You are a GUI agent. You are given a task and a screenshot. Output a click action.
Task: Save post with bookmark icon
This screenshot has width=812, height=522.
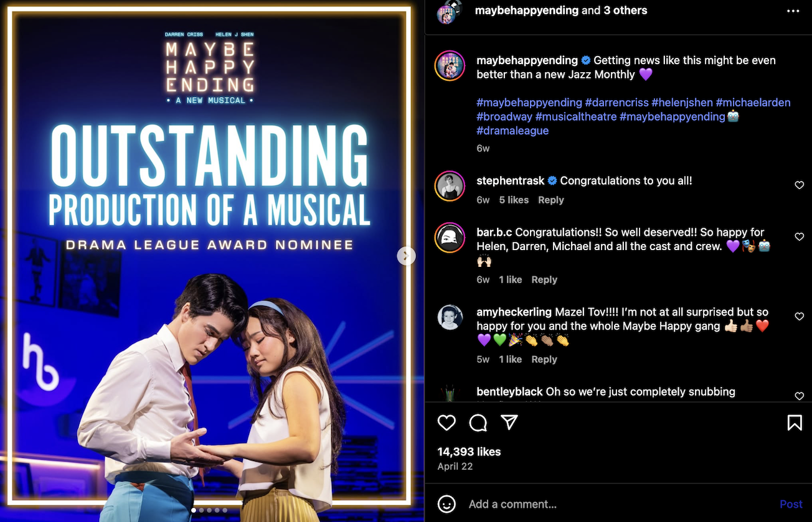[x=795, y=423]
